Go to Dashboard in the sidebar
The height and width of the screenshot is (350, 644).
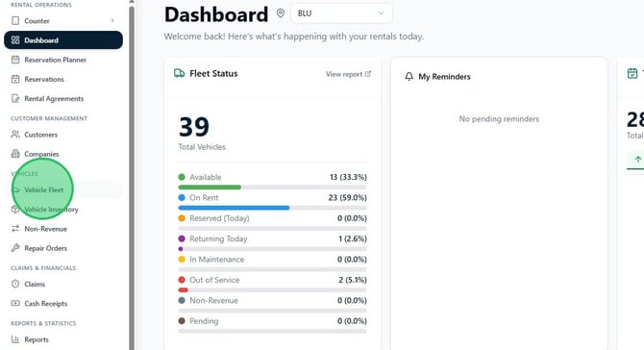click(x=63, y=40)
